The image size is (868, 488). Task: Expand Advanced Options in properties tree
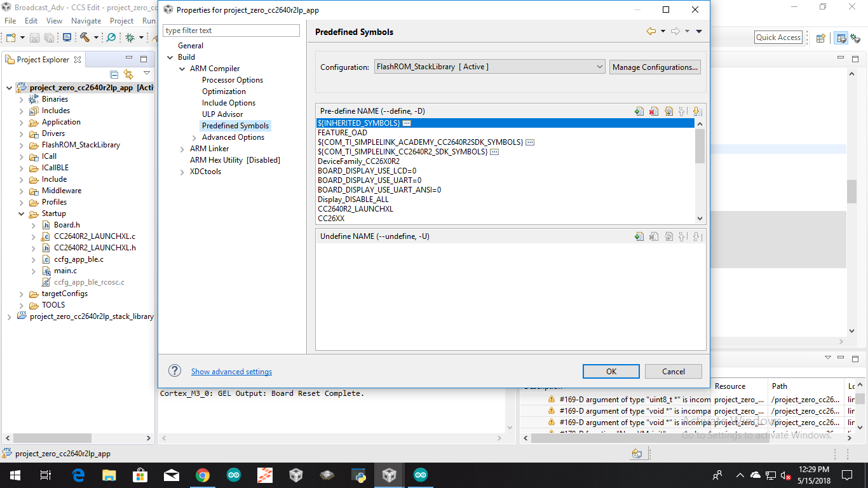coord(194,137)
